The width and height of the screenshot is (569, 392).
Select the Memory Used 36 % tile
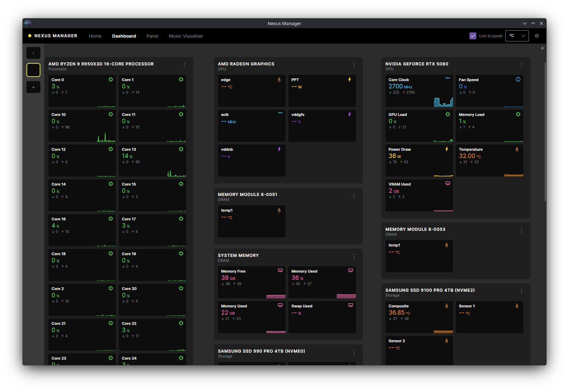pos(322,282)
